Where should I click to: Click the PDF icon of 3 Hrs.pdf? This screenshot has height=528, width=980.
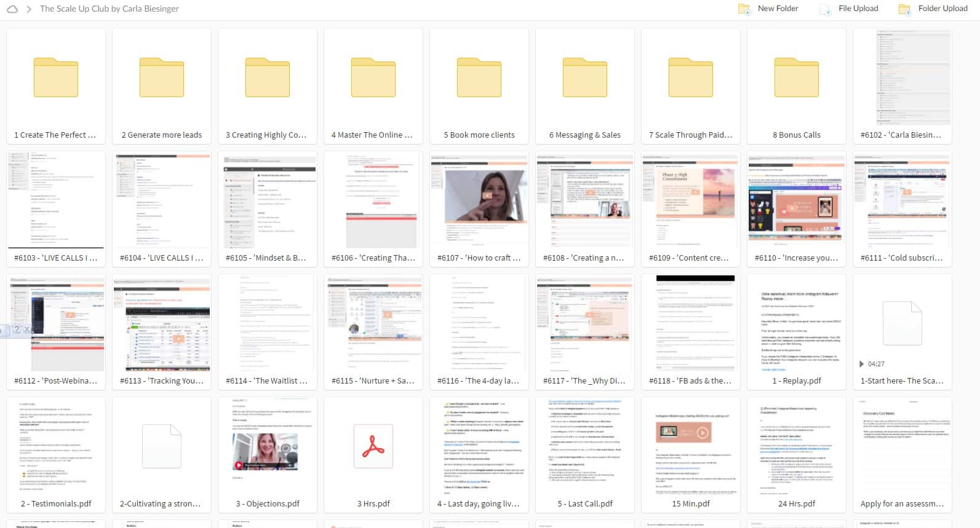pos(373,446)
